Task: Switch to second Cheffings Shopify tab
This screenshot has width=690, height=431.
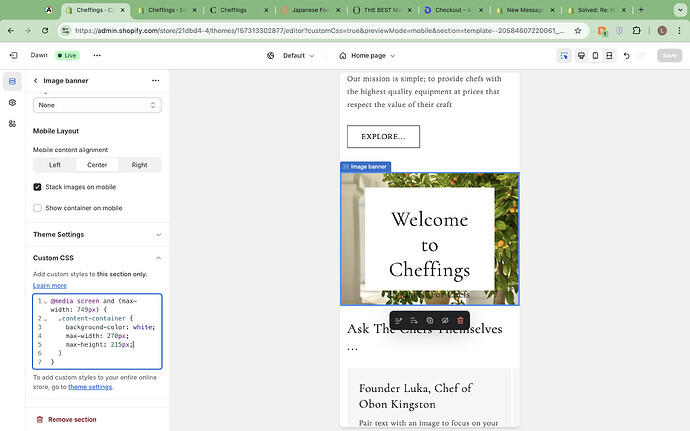Action: pyautogui.click(x=167, y=10)
